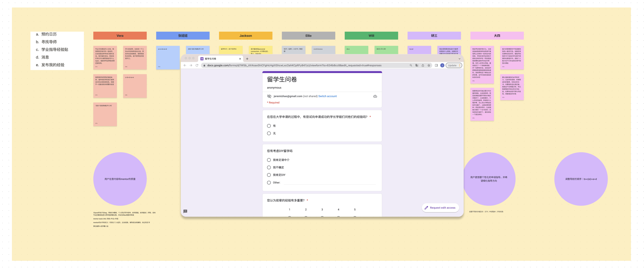Reload the Google Forms page
The height and width of the screenshot is (270, 644).
[x=197, y=65]
